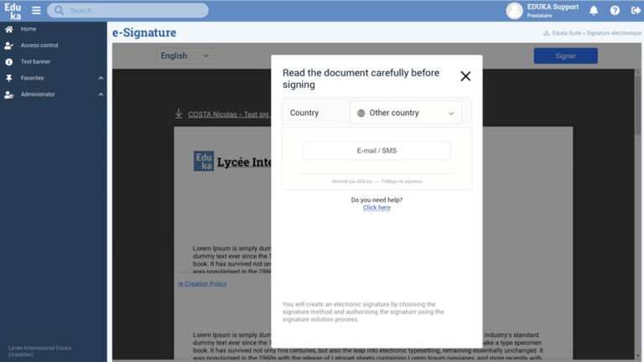Click the Text banner info icon
This screenshot has width=644, height=362.
pyautogui.click(x=8, y=62)
